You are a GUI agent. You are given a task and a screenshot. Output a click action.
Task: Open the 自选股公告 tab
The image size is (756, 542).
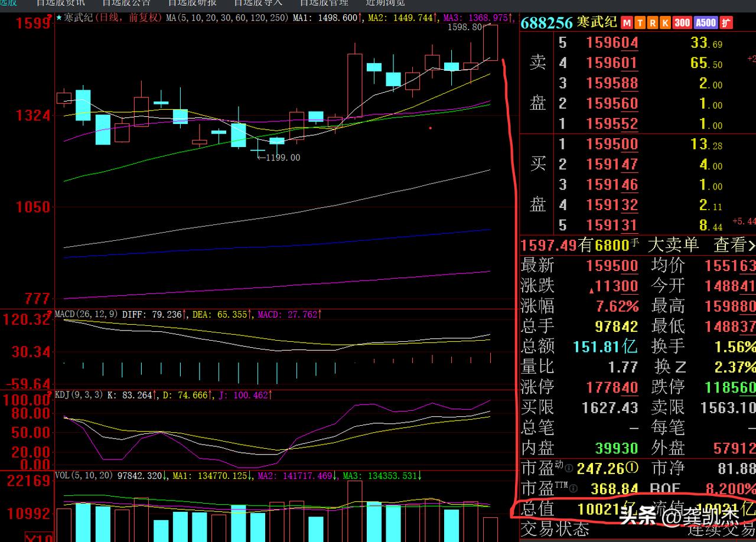[126, 2]
